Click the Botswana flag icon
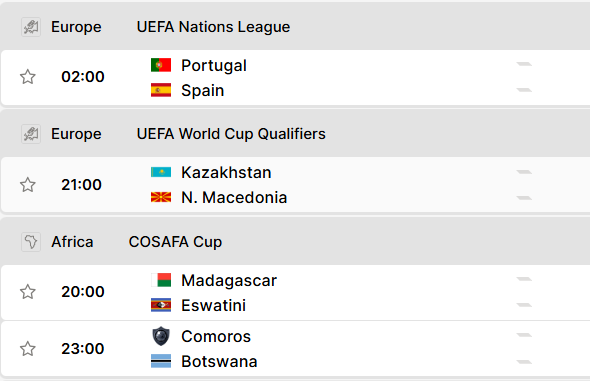590x381 pixels. pos(161,361)
